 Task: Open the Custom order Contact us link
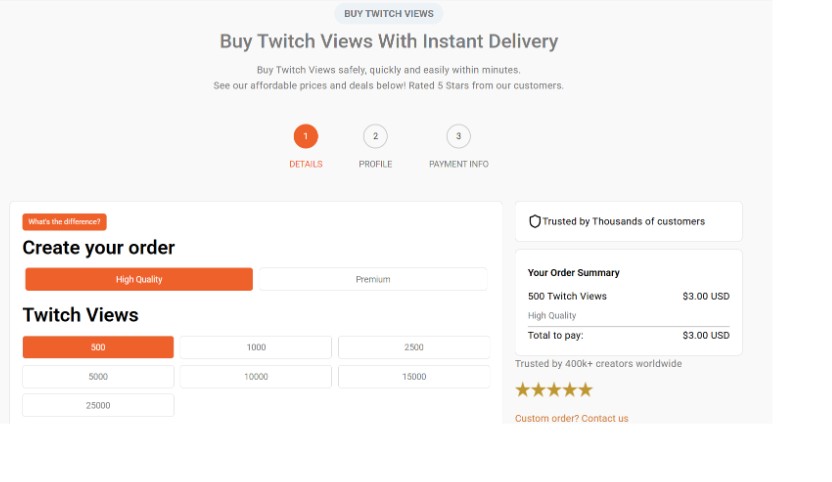tap(572, 418)
